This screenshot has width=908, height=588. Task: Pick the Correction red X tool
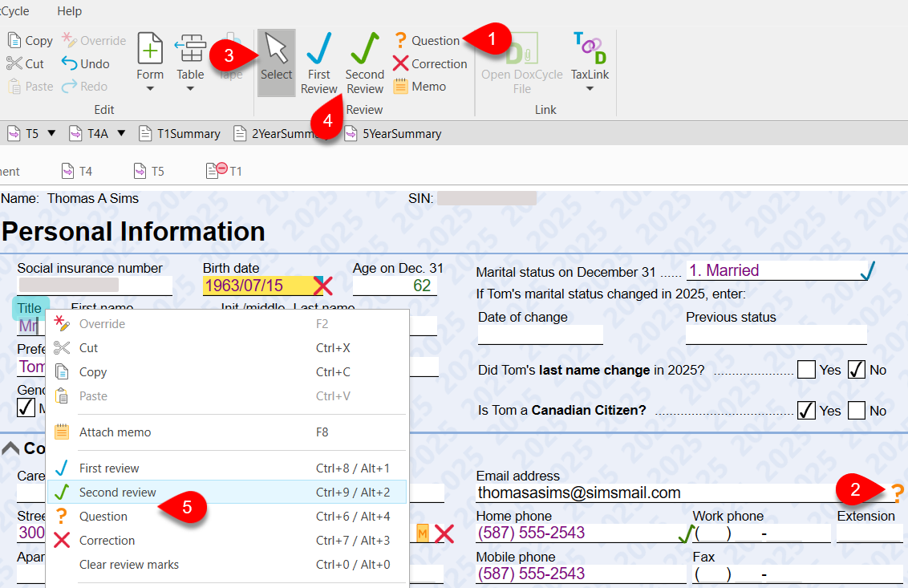[x=430, y=63]
